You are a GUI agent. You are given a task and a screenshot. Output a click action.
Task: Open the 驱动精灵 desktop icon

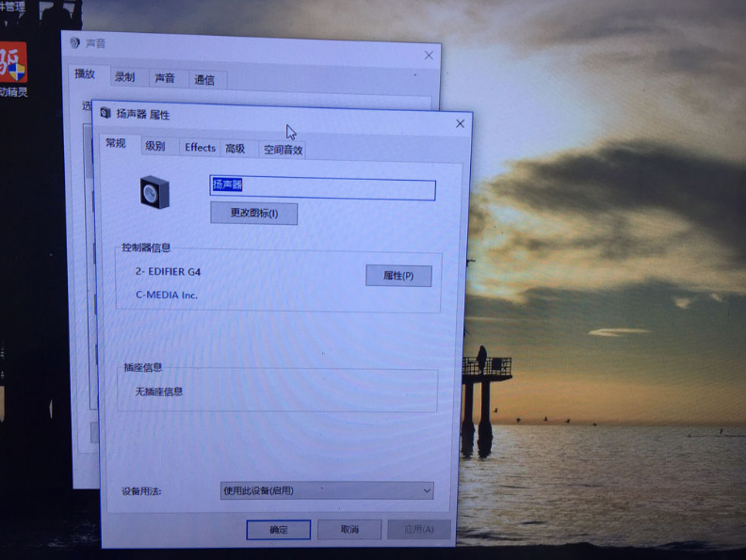click(x=13, y=68)
